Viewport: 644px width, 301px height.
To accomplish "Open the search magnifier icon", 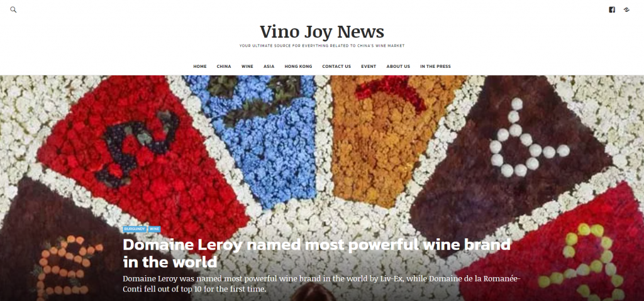I will (x=13, y=9).
